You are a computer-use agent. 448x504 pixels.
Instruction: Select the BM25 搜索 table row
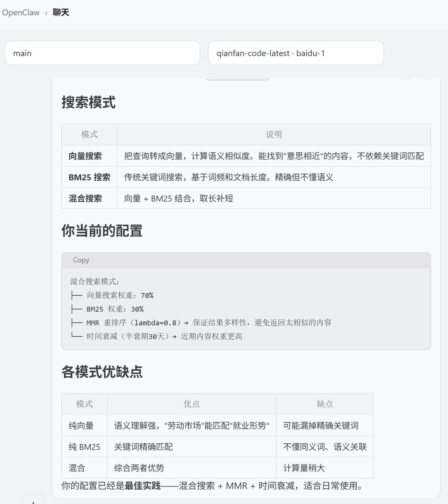tap(89, 177)
